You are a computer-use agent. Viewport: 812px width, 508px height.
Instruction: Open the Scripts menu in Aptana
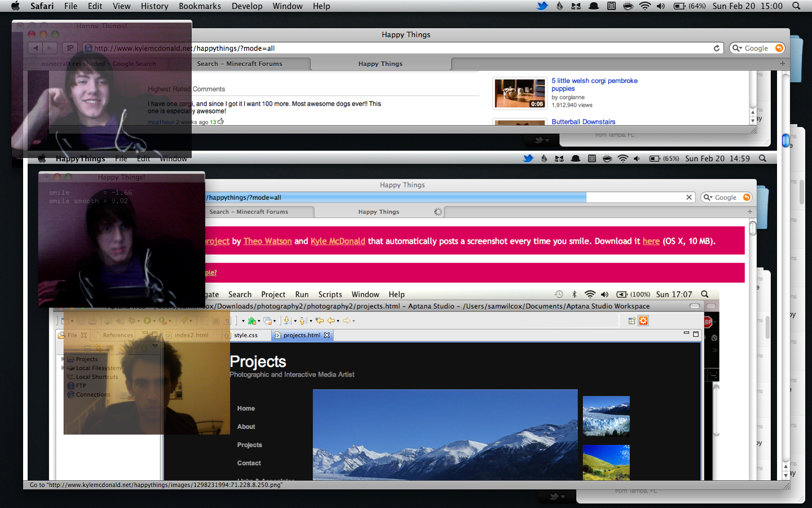(x=330, y=295)
